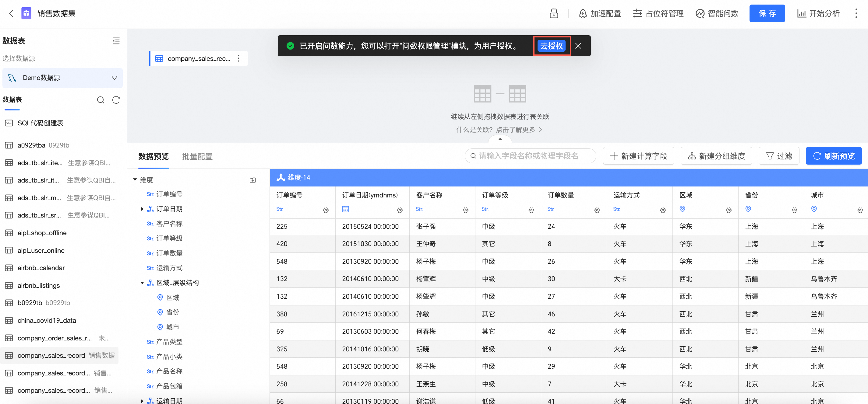The width and height of the screenshot is (868, 404).
Task: Click the location type icon under 区域 column
Action: pyautogui.click(x=682, y=209)
